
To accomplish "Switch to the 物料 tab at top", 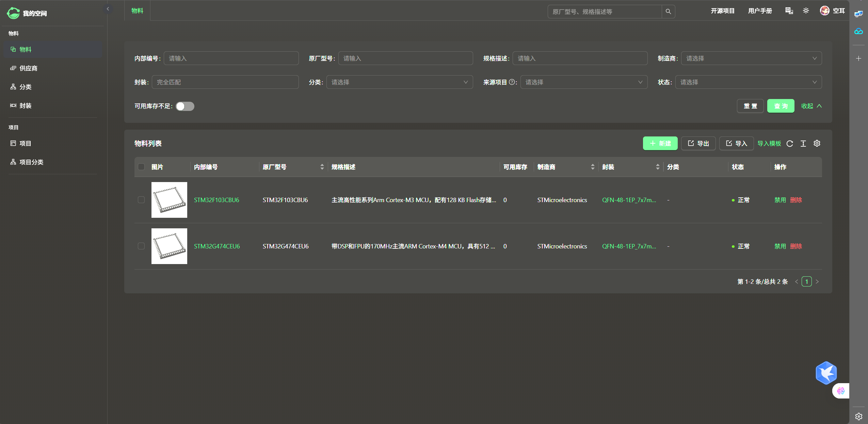I will pyautogui.click(x=137, y=11).
